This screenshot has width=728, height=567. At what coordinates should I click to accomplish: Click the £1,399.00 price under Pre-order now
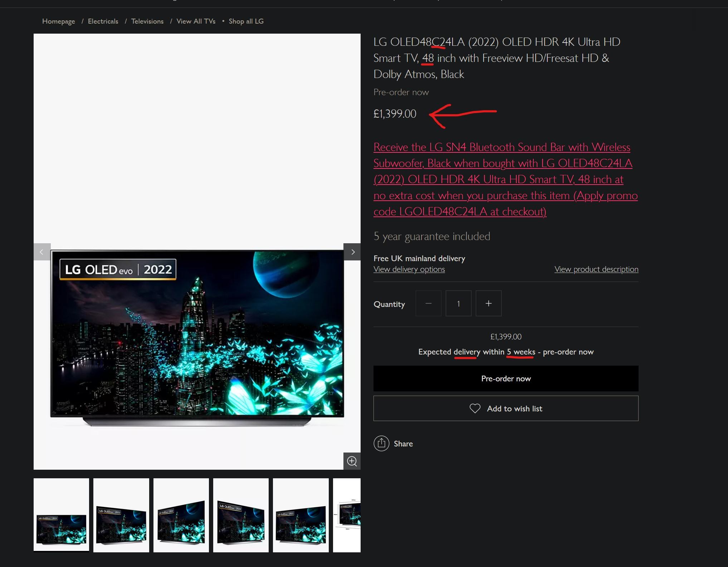(x=395, y=114)
